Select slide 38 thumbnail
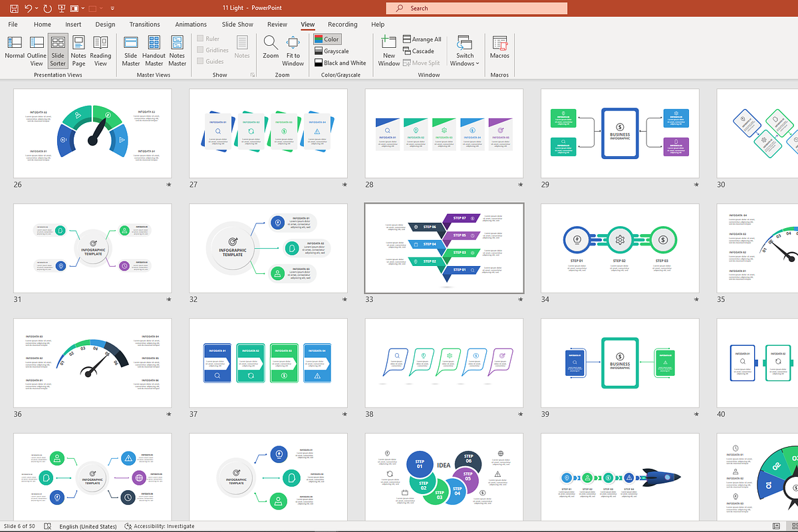The image size is (798, 532). [x=444, y=363]
